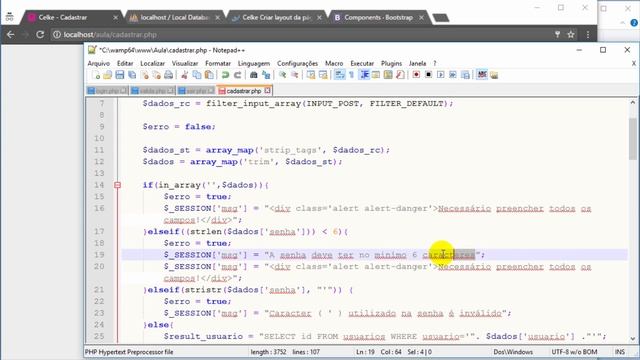The width and height of the screenshot is (640, 360).
Task: Show the document map panel
Action: click(388, 75)
